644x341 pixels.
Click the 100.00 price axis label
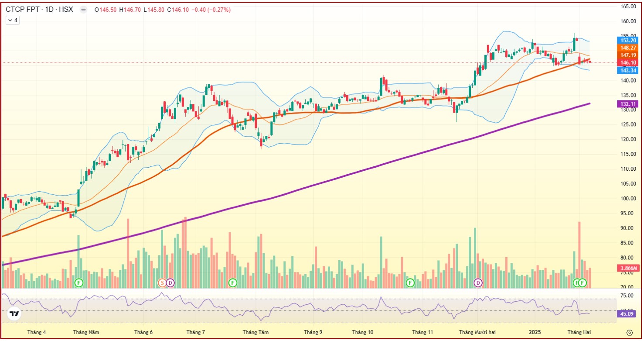(629, 199)
